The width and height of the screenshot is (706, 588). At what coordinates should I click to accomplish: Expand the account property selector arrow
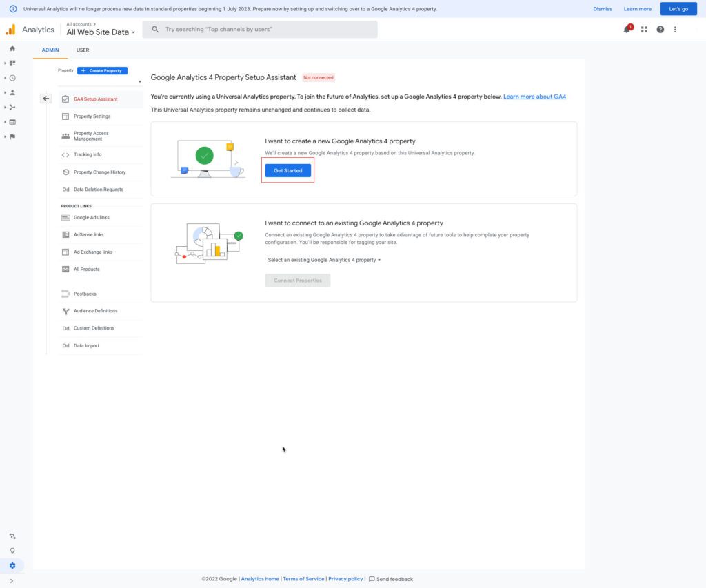click(x=140, y=81)
